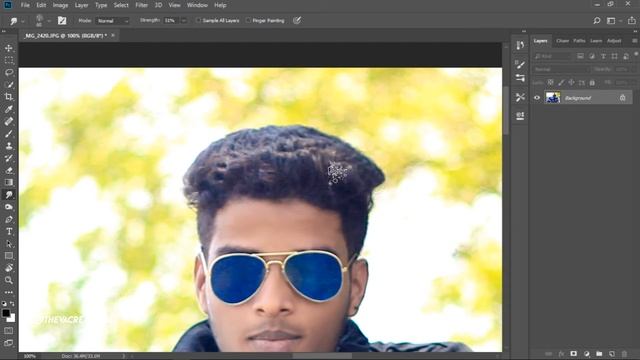The height and width of the screenshot is (360, 640).
Task: Toggle pixel layer filter in Layers panel
Action: [x=580, y=56]
